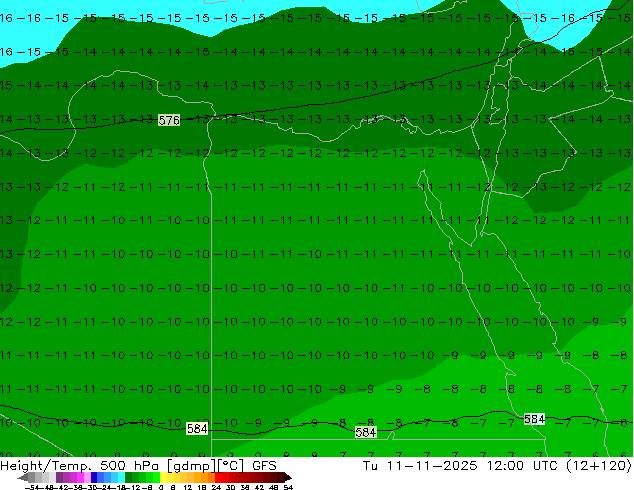Click the 576 contour height label
Screen dimensions: 634x490
tap(169, 120)
